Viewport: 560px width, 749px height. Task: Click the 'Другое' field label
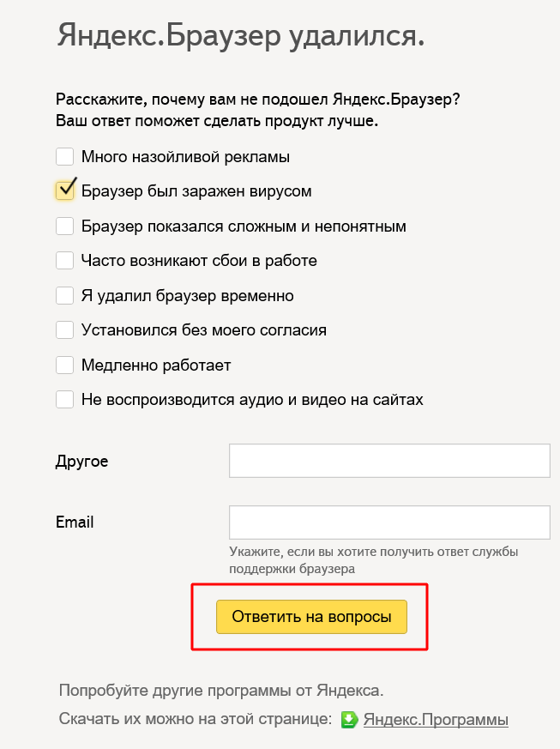pos(81,462)
